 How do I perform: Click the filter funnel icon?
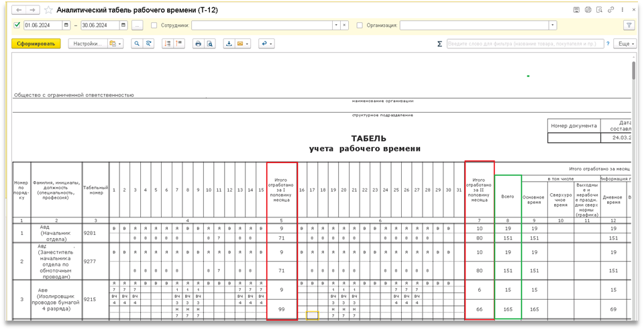[x=629, y=25]
